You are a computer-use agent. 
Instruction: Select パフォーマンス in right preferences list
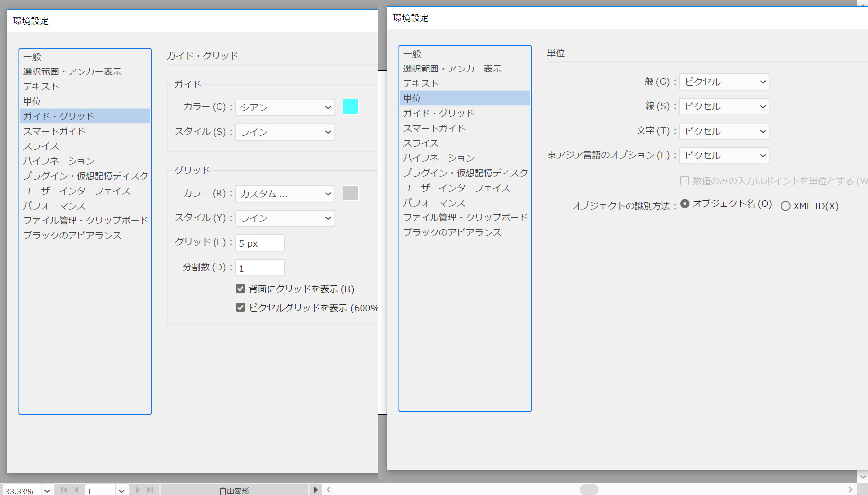(x=434, y=203)
